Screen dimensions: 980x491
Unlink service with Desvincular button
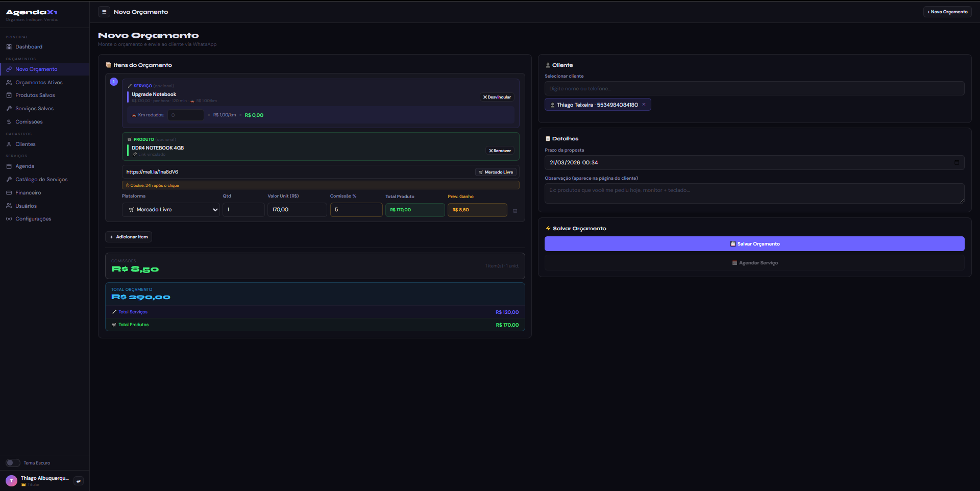[497, 97]
